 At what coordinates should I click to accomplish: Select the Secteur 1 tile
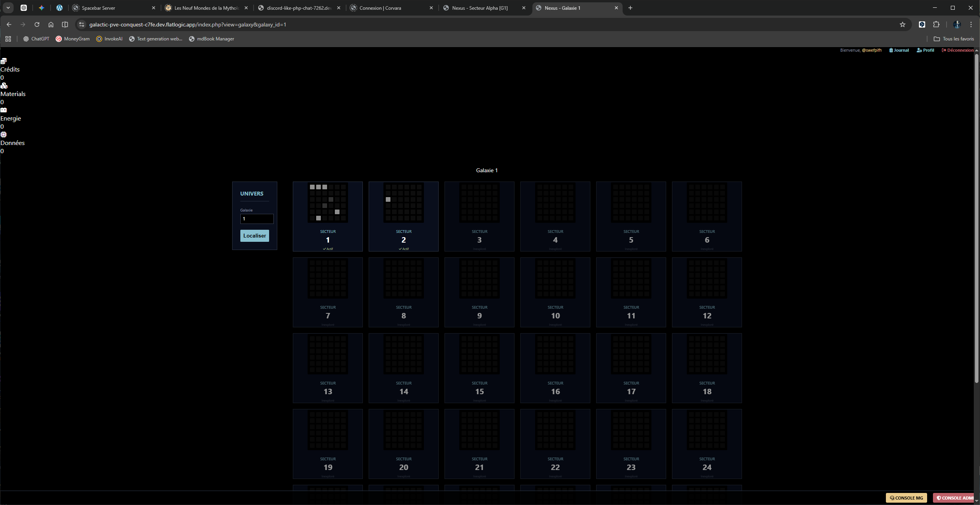[x=327, y=217]
